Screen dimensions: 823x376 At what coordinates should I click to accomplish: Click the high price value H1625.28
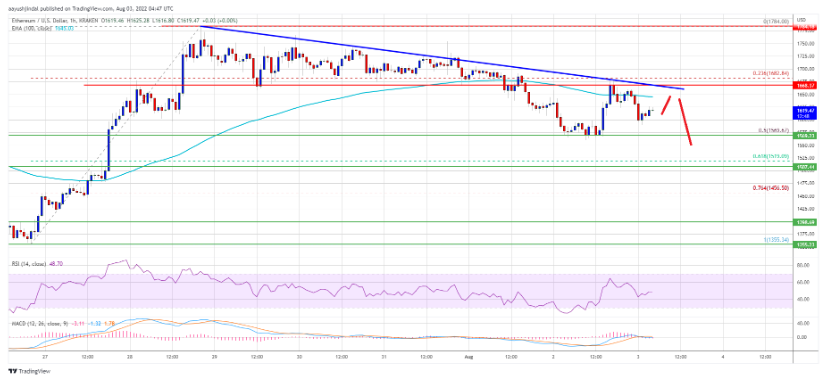coord(138,20)
